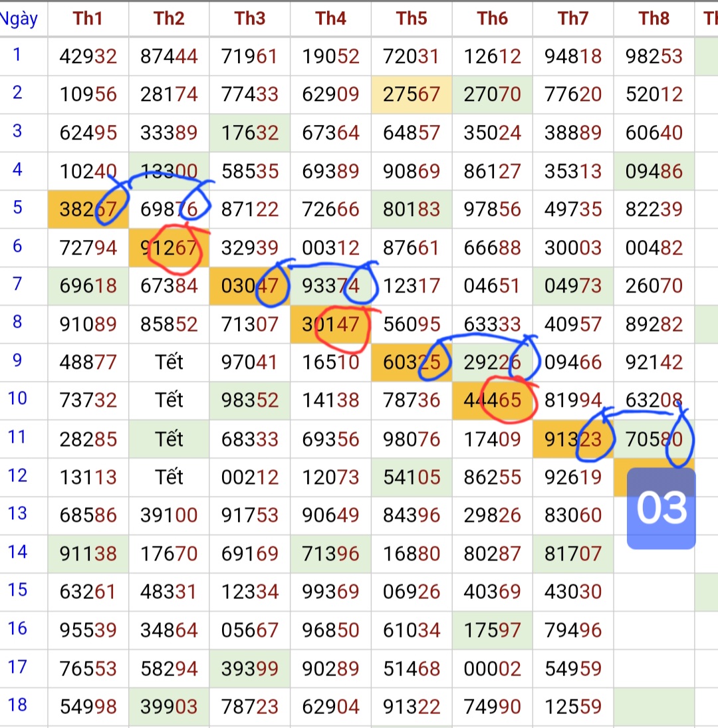Image resolution: width=718 pixels, height=728 pixels.
Task: Click the green highlighted cell 27070
Action: point(492,94)
